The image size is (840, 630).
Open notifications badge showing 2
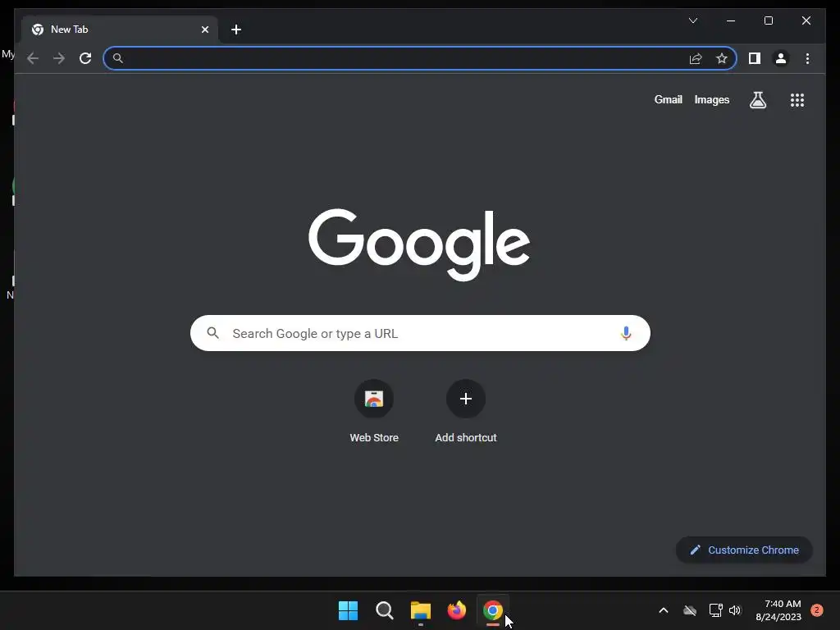tap(817, 610)
